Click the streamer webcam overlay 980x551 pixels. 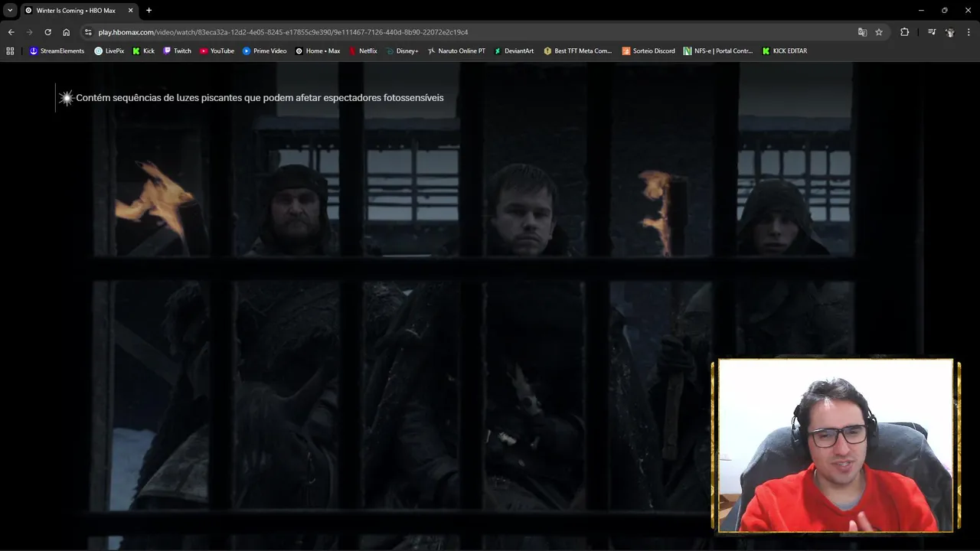835,445
